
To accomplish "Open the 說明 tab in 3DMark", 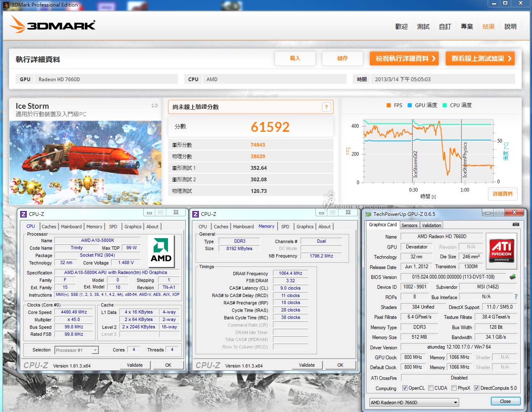I will click(510, 26).
